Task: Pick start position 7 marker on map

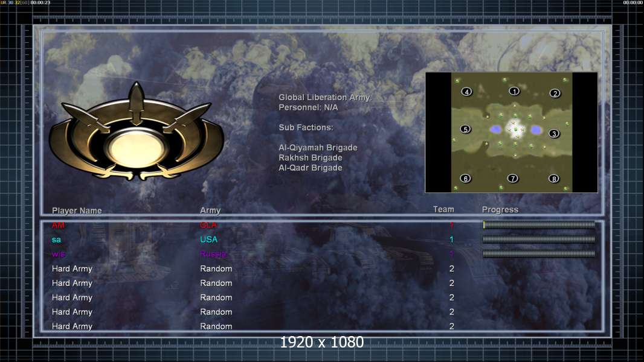Action: (512, 178)
